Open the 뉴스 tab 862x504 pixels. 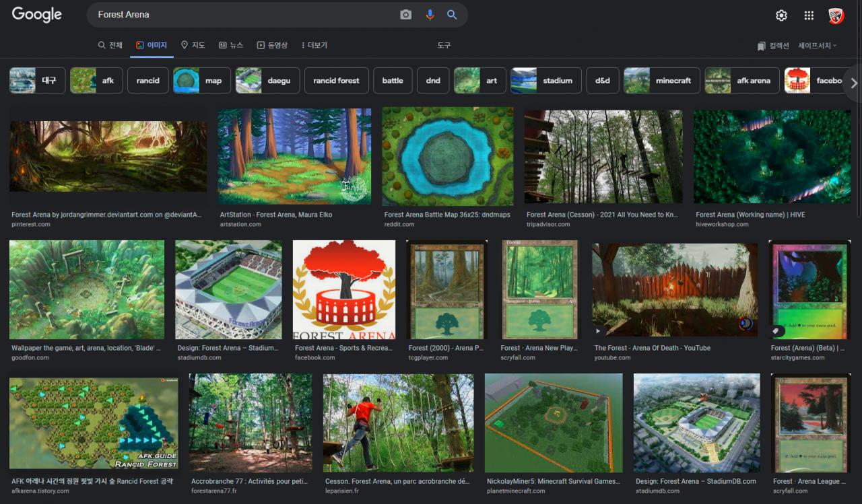click(x=231, y=45)
